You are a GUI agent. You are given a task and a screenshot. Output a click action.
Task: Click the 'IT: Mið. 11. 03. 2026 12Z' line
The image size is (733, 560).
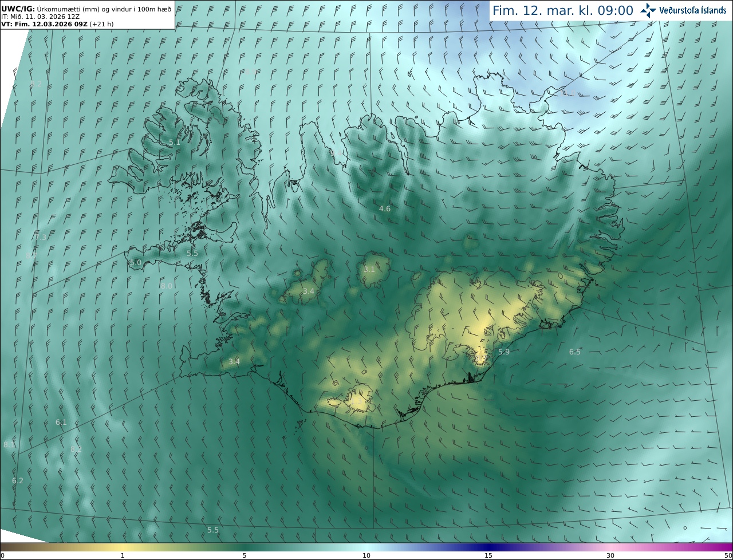coord(40,17)
